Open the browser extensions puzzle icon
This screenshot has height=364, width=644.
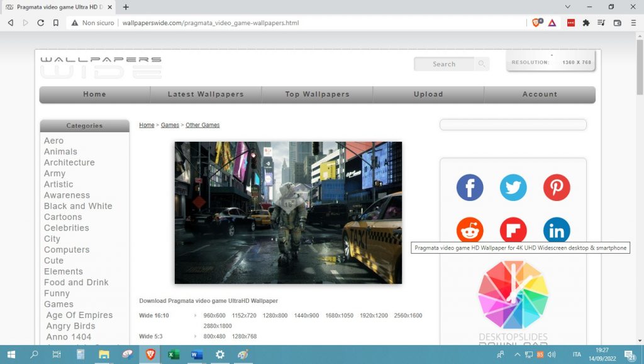(587, 23)
